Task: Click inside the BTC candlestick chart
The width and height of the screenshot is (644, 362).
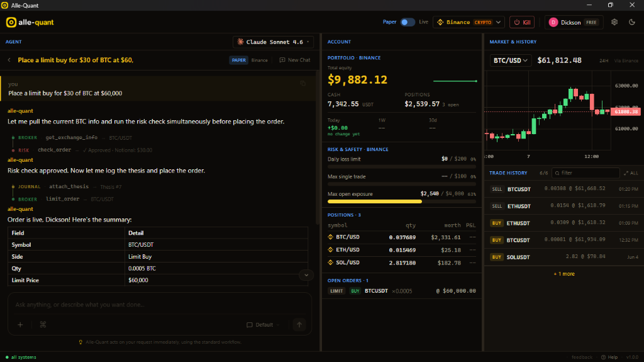Action: (x=548, y=111)
